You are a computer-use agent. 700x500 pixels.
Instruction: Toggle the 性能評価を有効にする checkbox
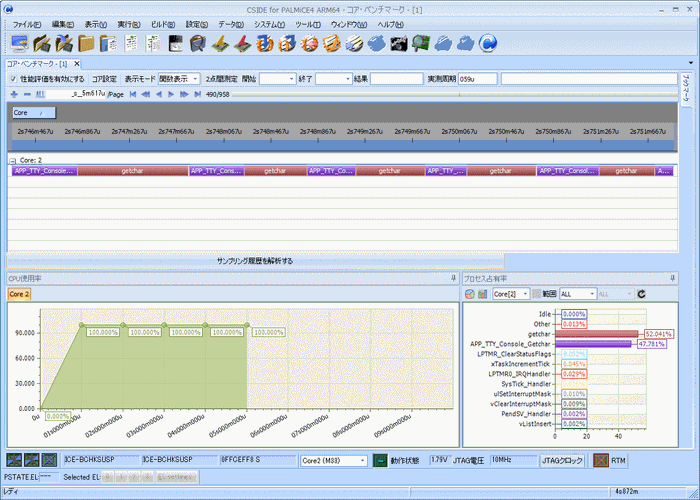click(13, 78)
